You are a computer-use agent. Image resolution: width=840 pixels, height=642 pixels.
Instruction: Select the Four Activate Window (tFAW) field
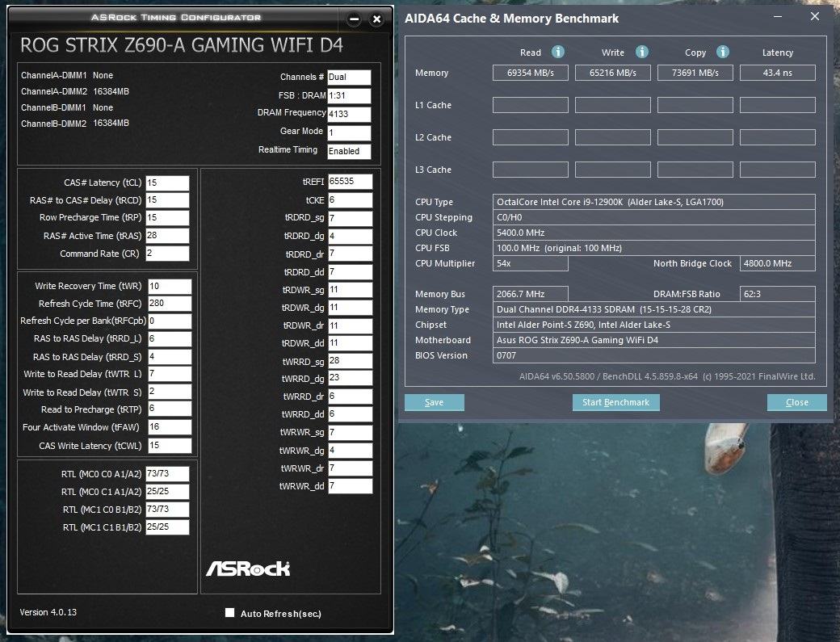(170, 426)
